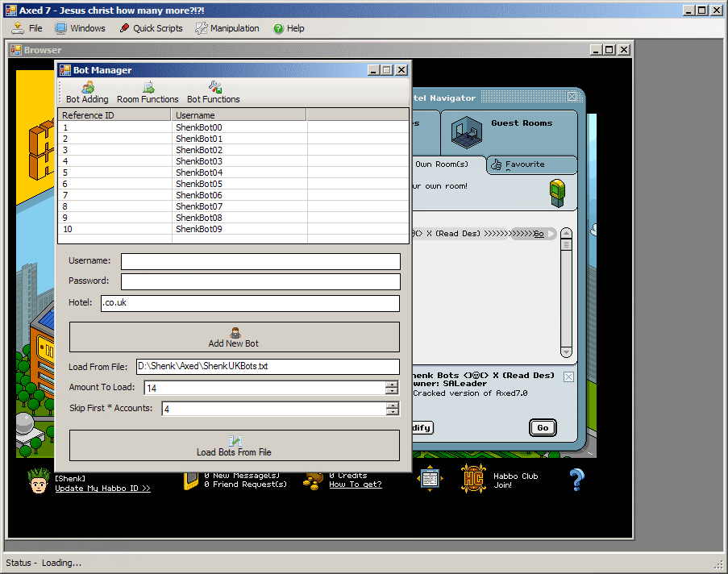Click the messages console icon
The width and height of the screenshot is (728, 574).
tap(190, 481)
